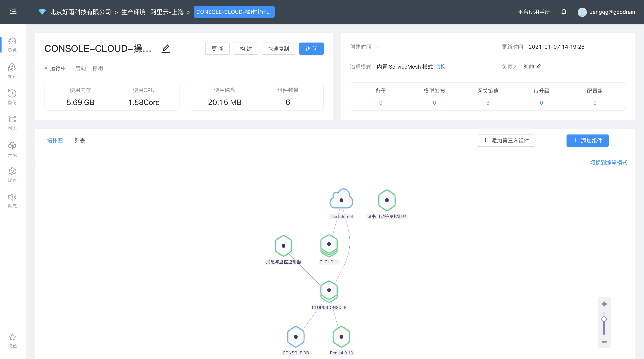Edit the 负责人 刘帅 pencil icon
644x359 pixels.
click(539, 67)
